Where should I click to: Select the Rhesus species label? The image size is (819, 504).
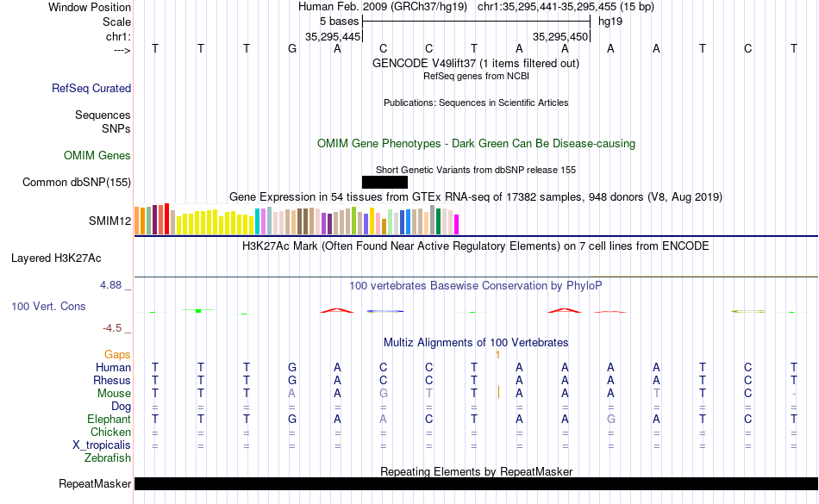112,380
